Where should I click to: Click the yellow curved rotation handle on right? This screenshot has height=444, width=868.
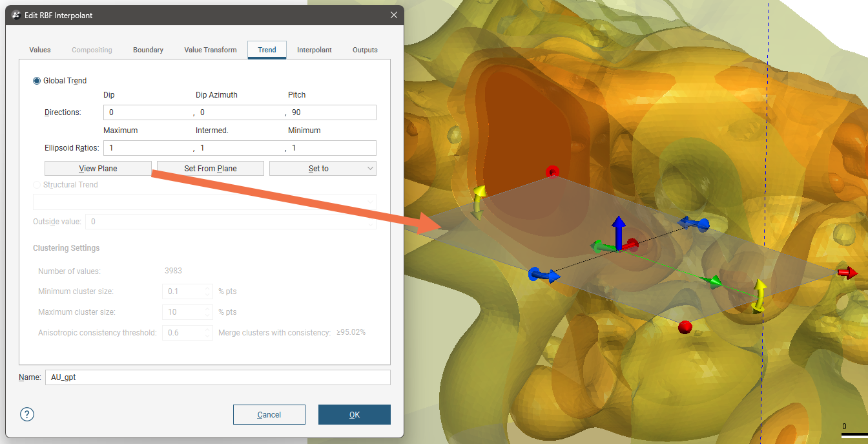pyautogui.click(x=759, y=295)
